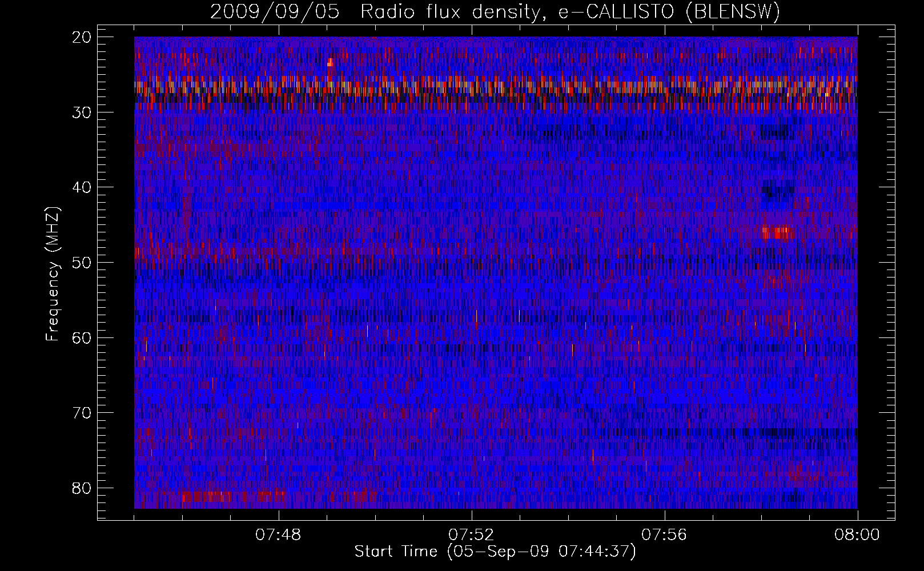Click the dark patch near 41 MHz
This screenshot has height=571, width=924.
[778, 191]
